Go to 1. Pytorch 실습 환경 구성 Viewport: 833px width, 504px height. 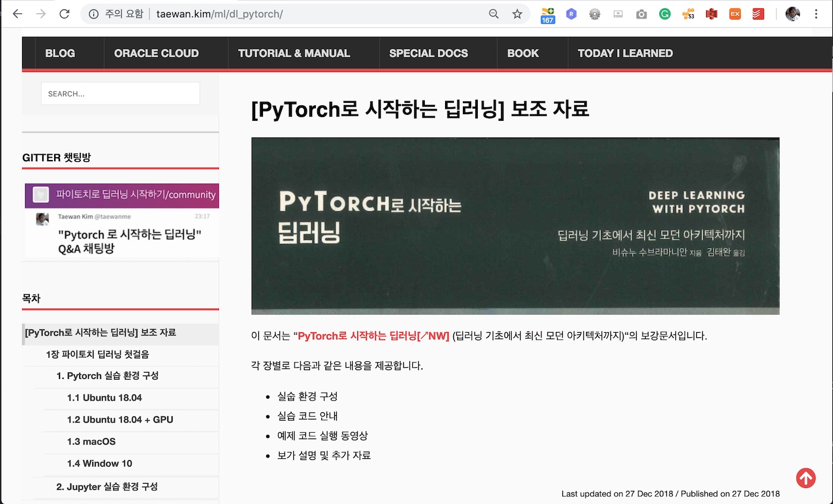pyautogui.click(x=108, y=375)
